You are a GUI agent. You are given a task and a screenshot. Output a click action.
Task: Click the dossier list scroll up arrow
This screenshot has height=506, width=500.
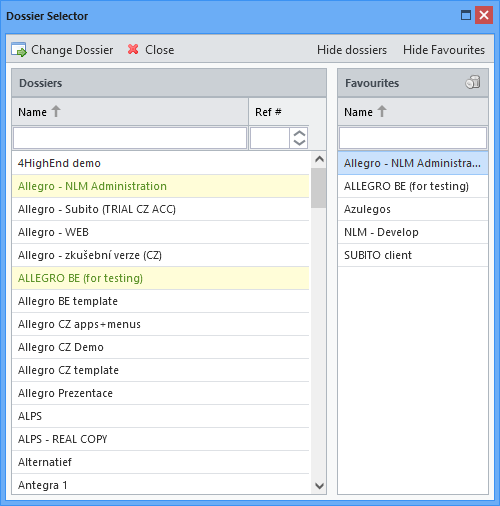(x=319, y=159)
